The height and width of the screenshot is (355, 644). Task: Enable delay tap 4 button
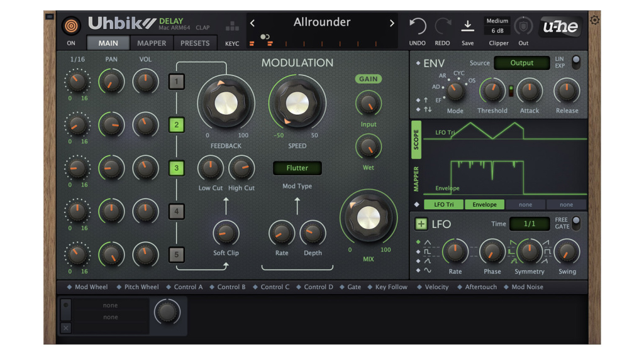click(177, 212)
